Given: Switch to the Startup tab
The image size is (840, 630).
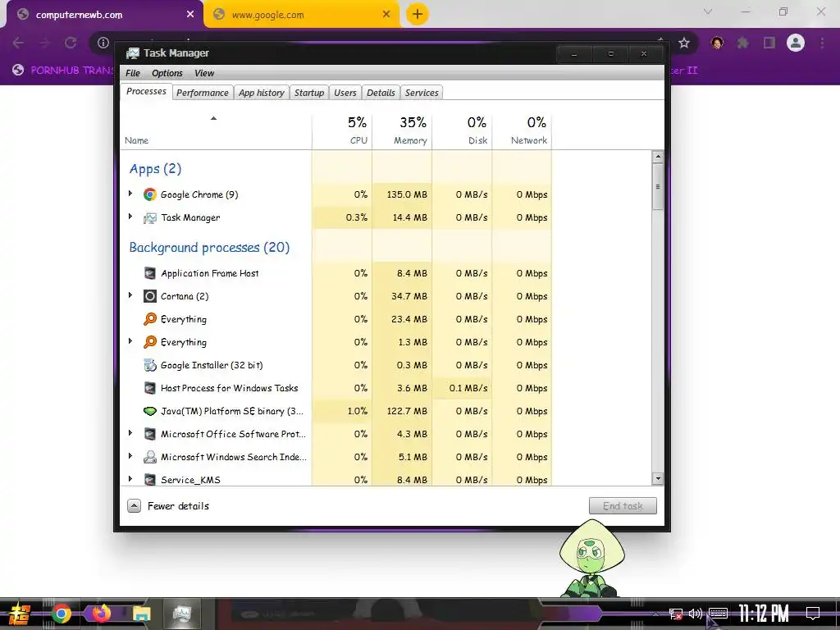Looking at the screenshot, I should 309,93.
